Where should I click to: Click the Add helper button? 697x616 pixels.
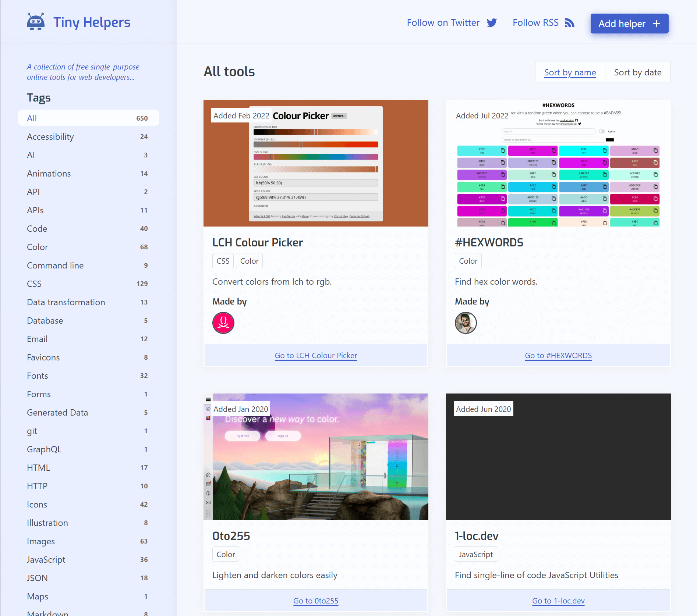point(630,24)
